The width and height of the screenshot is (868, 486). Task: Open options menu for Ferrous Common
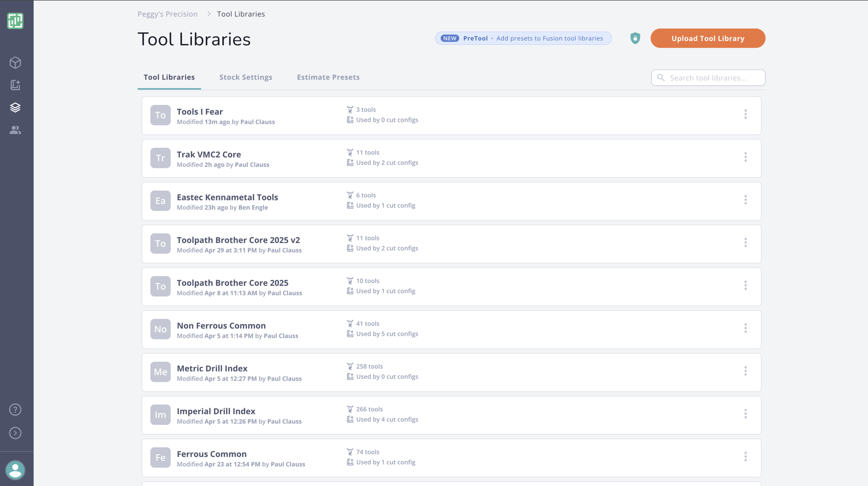pyautogui.click(x=746, y=456)
